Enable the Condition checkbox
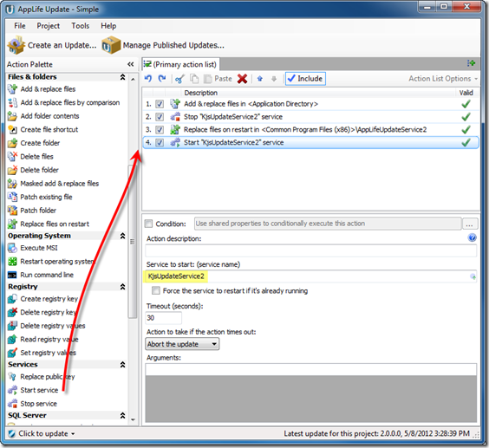Image resolution: width=489 pixels, height=448 pixels. click(x=148, y=224)
